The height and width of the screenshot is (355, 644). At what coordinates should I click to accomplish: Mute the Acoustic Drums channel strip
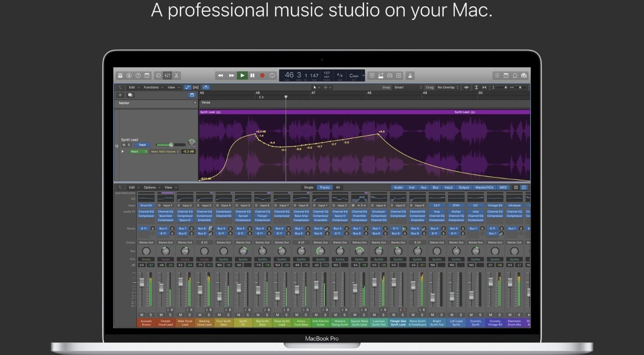pyautogui.click(x=142, y=315)
